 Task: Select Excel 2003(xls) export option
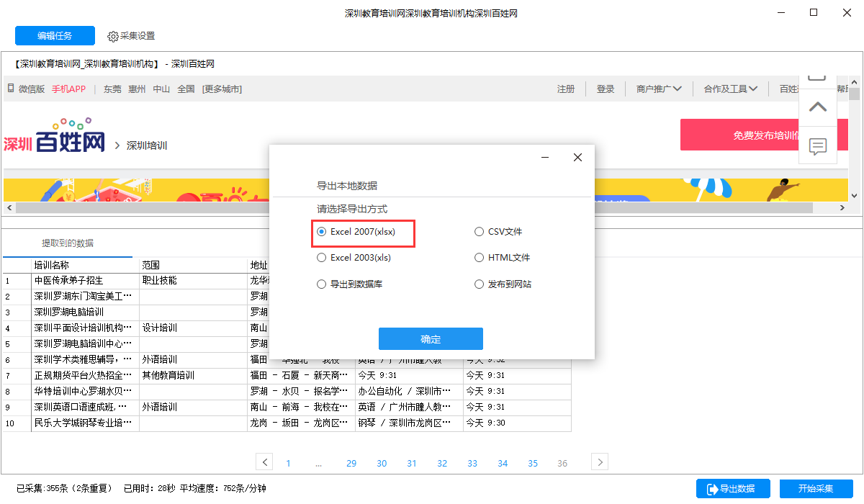(x=354, y=258)
